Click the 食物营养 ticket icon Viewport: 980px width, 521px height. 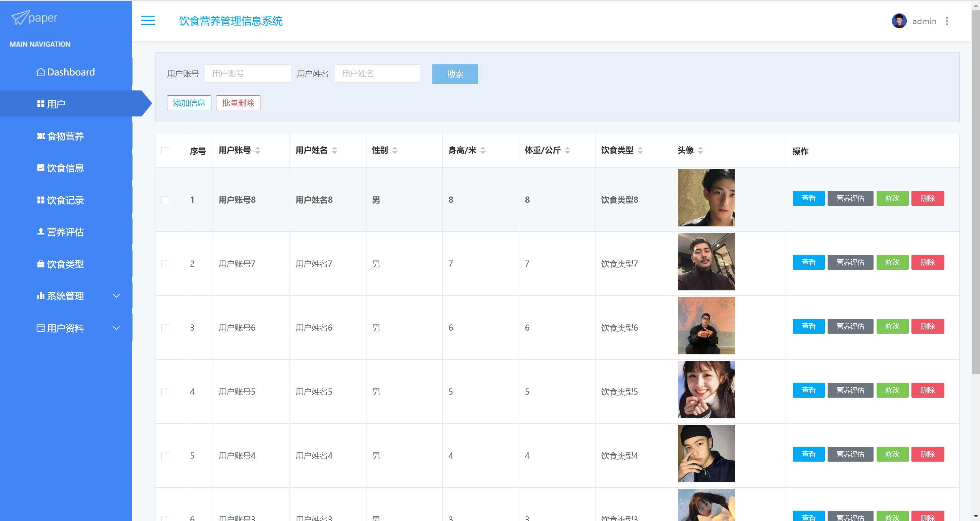coord(41,136)
